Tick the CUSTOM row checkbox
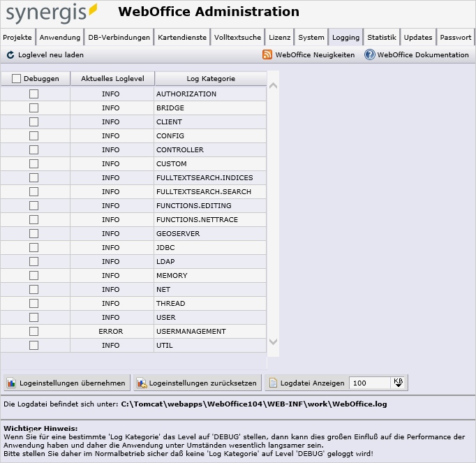The width and height of the screenshot is (476, 463). click(34, 163)
